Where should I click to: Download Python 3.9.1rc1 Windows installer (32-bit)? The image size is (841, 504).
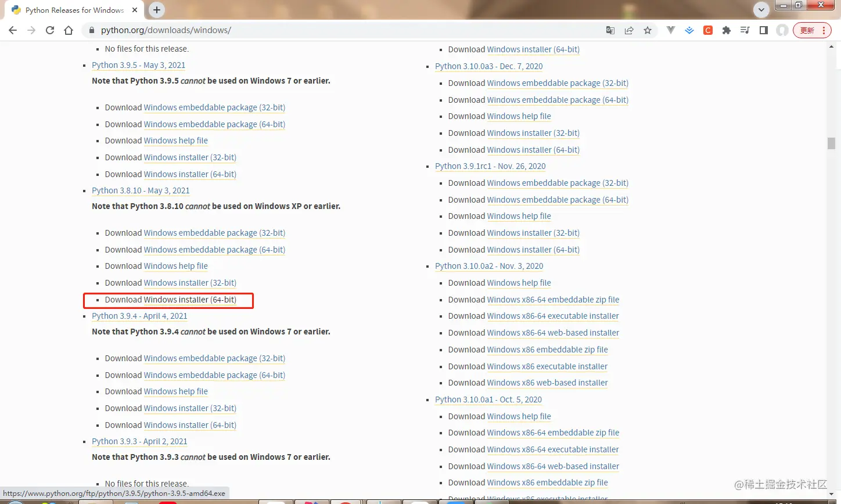click(533, 233)
